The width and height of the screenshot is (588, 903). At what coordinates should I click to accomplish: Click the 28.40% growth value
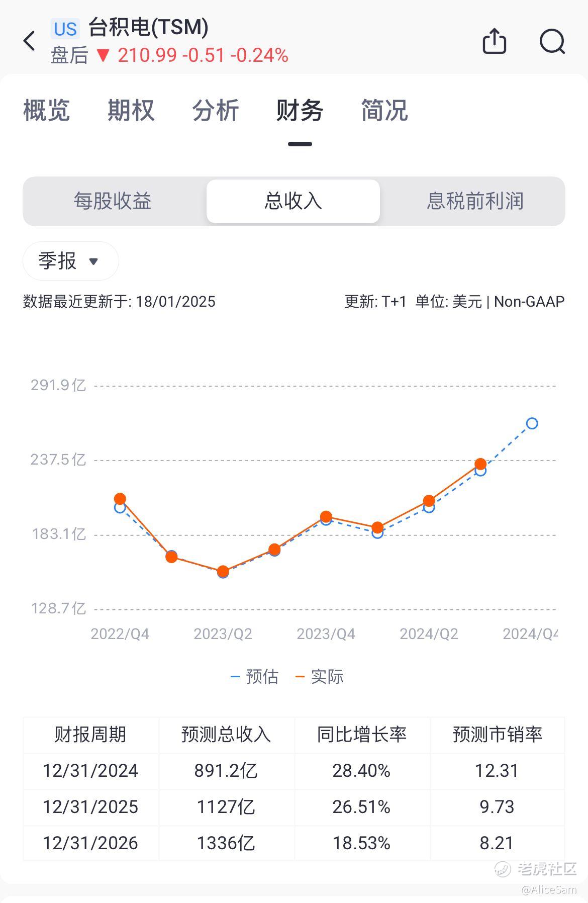(361, 771)
